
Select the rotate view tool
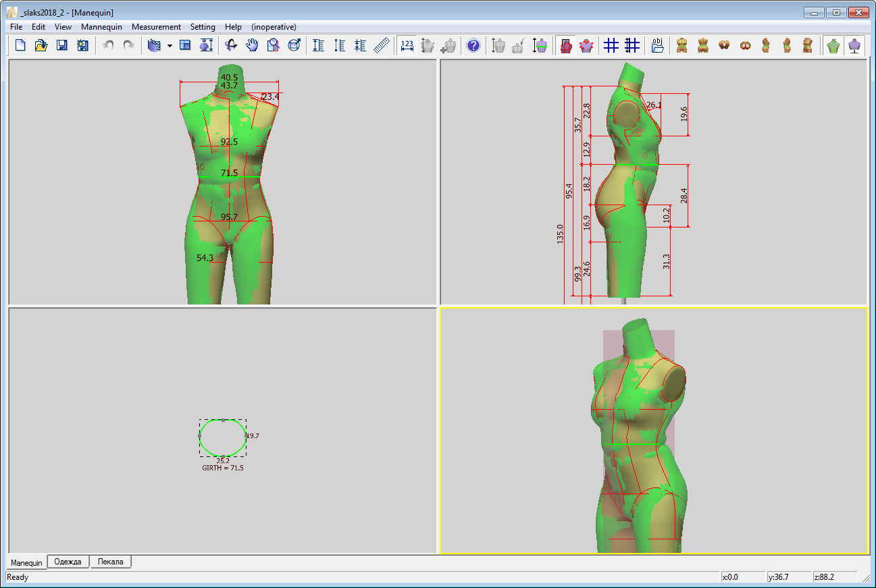click(x=231, y=45)
